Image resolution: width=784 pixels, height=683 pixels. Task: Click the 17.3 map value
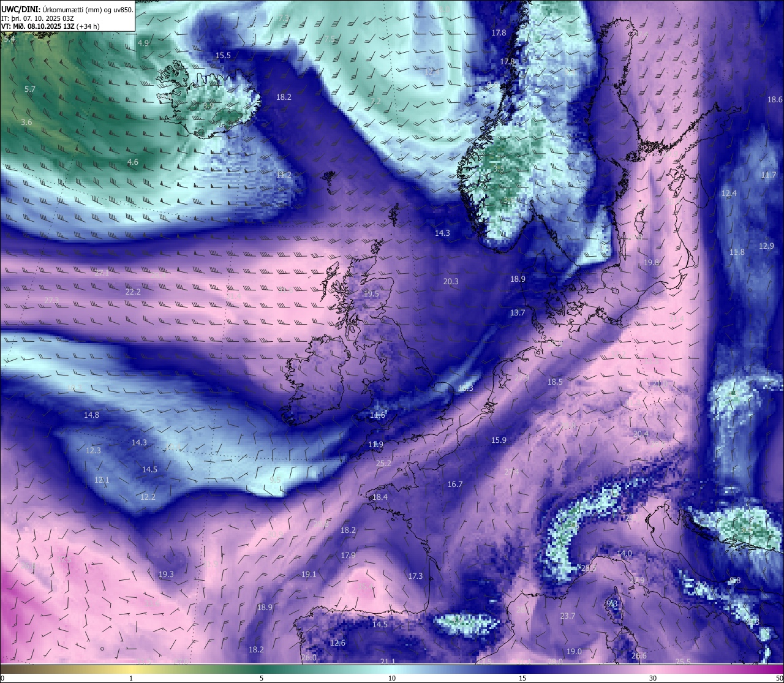click(x=415, y=576)
